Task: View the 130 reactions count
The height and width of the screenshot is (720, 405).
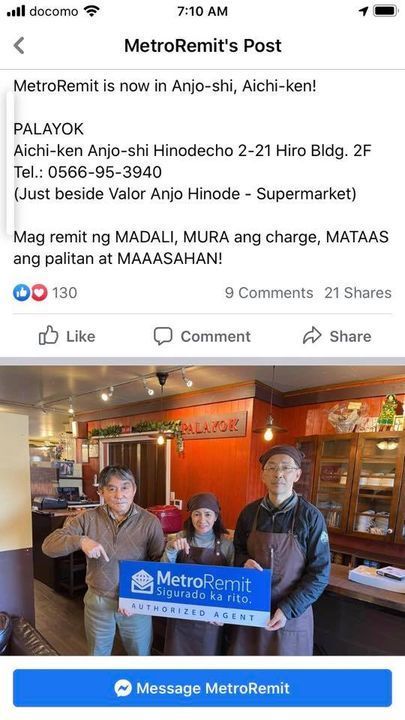Action: (64, 293)
